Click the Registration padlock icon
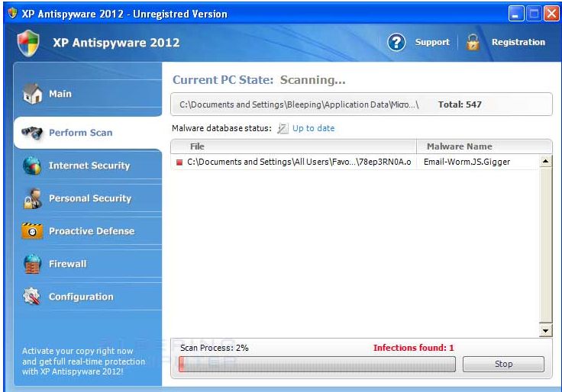562x392 pixels. 473,42
